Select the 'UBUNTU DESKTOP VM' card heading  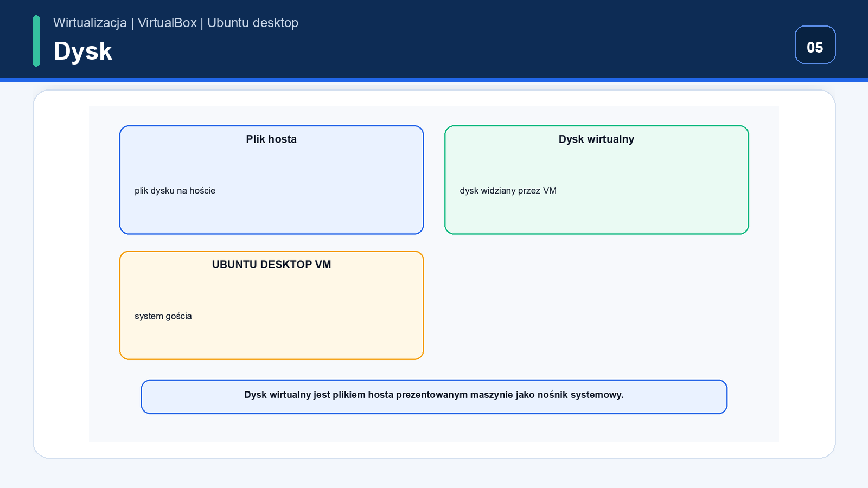click(271, 265)
